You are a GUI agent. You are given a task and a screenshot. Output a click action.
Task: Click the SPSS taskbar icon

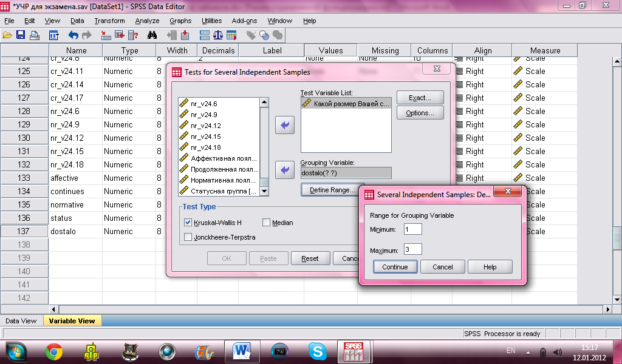pos(353,352)
